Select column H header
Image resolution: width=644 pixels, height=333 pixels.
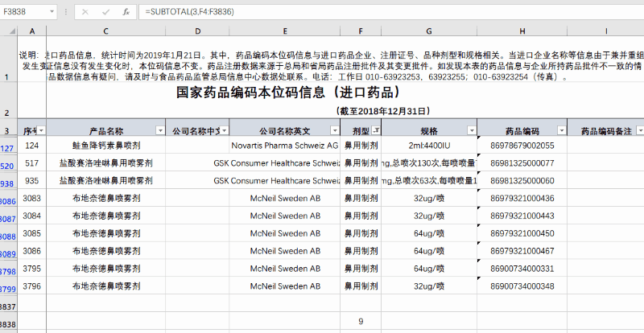pos(522,31)
